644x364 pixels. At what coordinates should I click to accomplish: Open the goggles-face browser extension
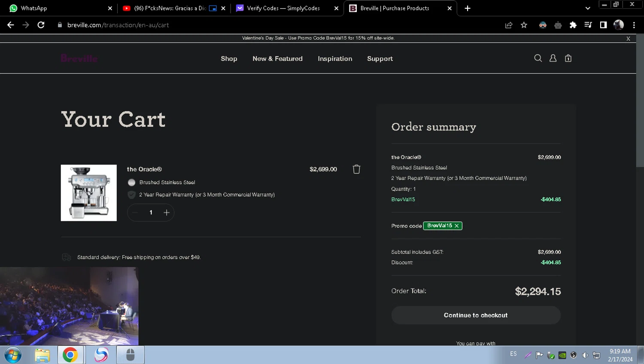[x=543, y=25]
